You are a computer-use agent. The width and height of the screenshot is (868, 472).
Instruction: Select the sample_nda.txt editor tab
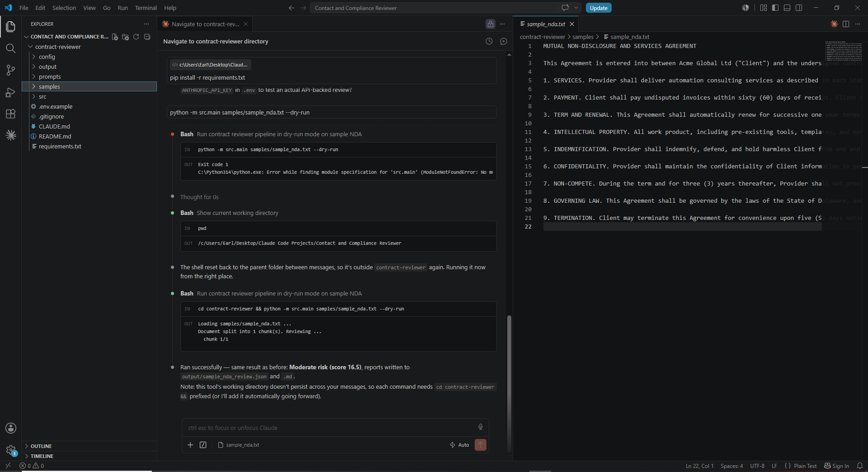[546, 24]
